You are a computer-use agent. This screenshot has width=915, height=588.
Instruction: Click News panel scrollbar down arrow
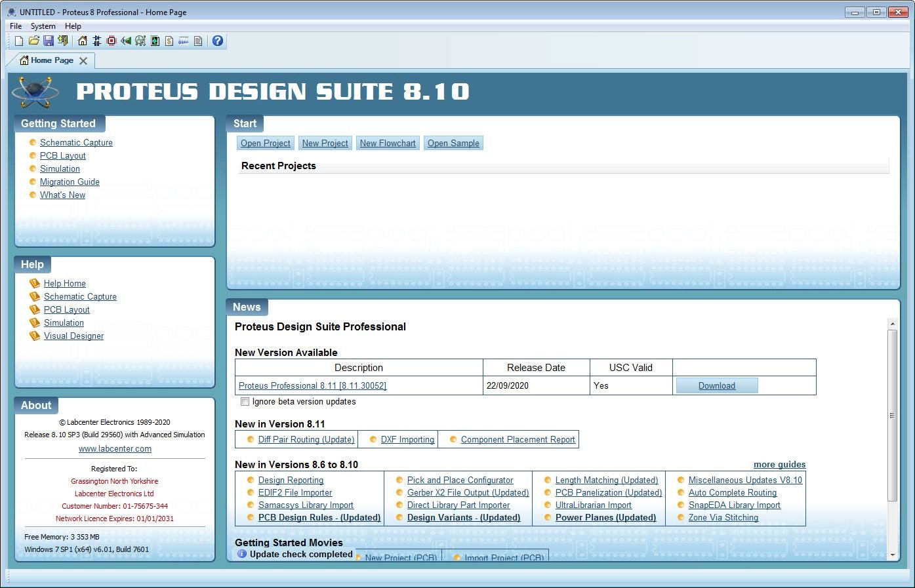point(892,555)
